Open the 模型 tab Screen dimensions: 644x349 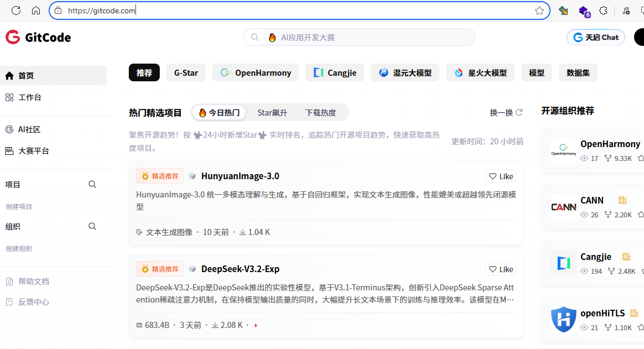point(536,73)
